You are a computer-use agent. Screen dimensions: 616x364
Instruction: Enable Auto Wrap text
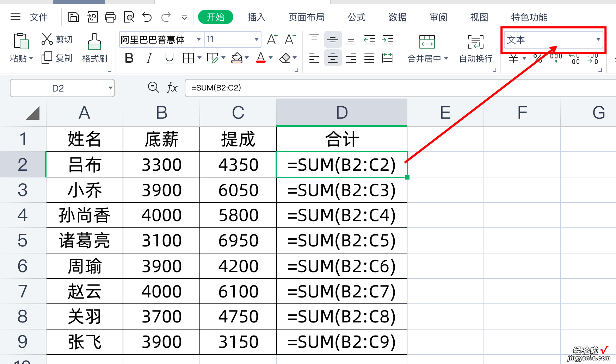[476, 42]
